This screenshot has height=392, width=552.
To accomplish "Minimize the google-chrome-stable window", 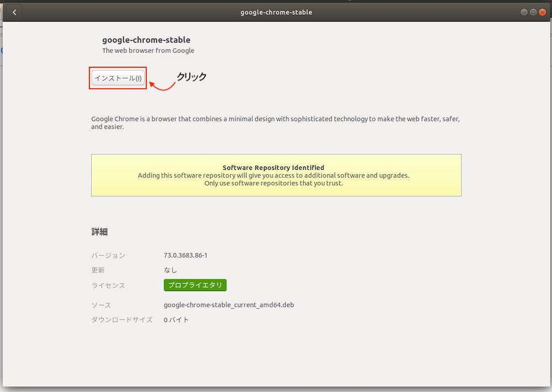I will 524,12.
